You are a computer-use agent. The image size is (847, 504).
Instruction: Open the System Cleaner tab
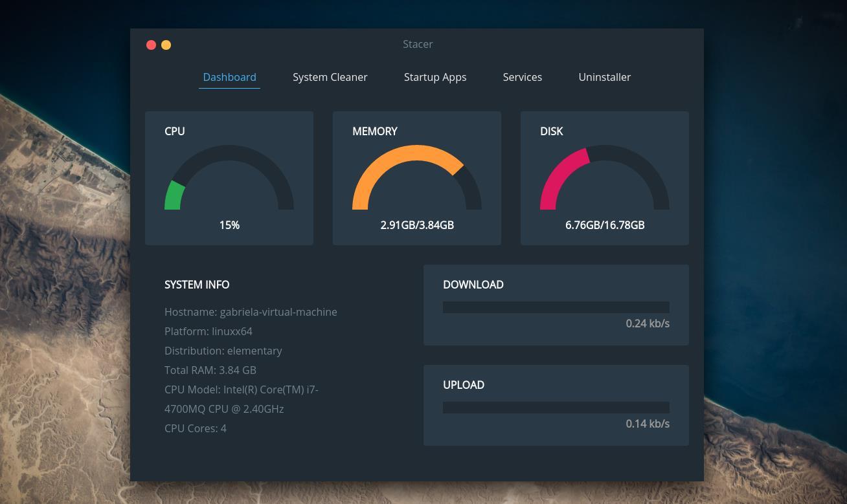coord(330,77)
